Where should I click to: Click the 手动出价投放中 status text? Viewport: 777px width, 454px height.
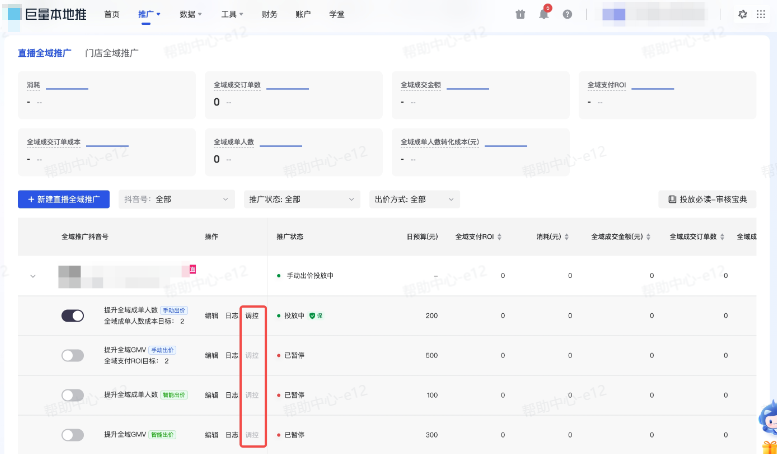click(x=310, y=276)
